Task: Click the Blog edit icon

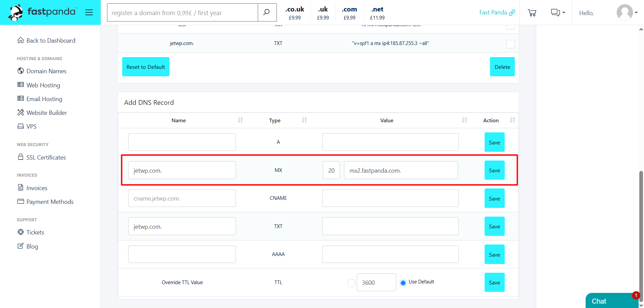Action: click(x=20, y=246)
